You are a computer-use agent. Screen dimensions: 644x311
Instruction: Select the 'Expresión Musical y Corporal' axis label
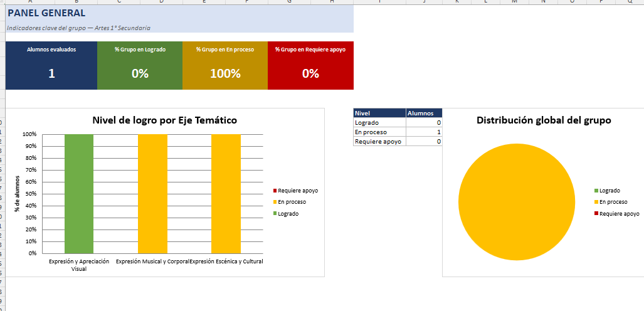click(x=152, y=261)
